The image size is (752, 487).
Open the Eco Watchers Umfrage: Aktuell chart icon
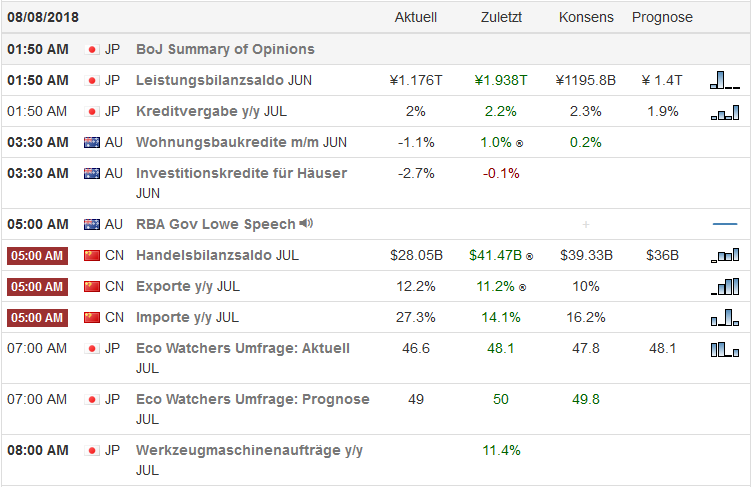coord(725,349)
